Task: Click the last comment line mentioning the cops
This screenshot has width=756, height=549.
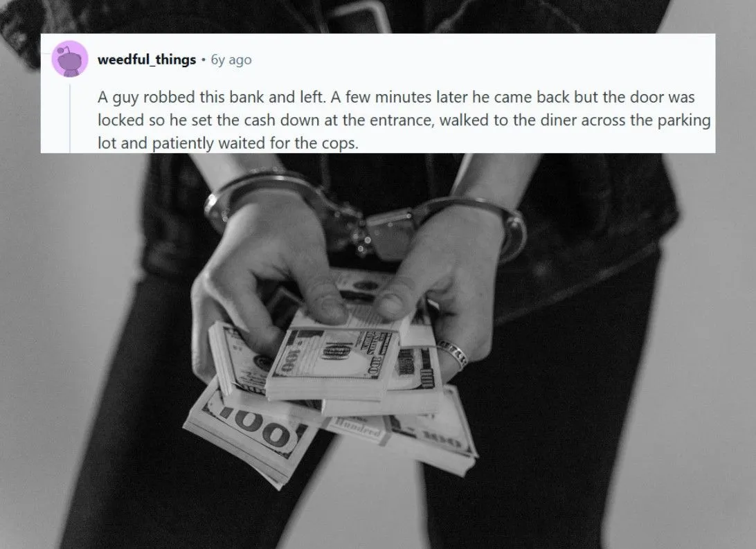Action: 228,143
